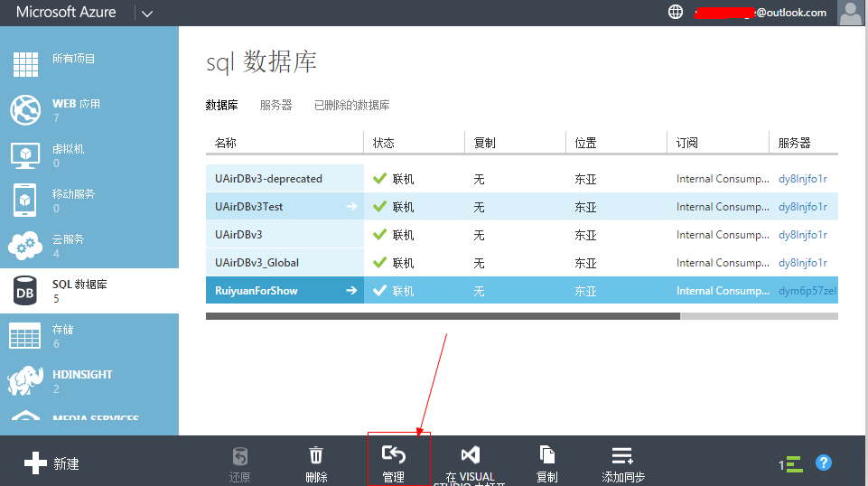Select the UAirDBv3 database name

[238, 235]
